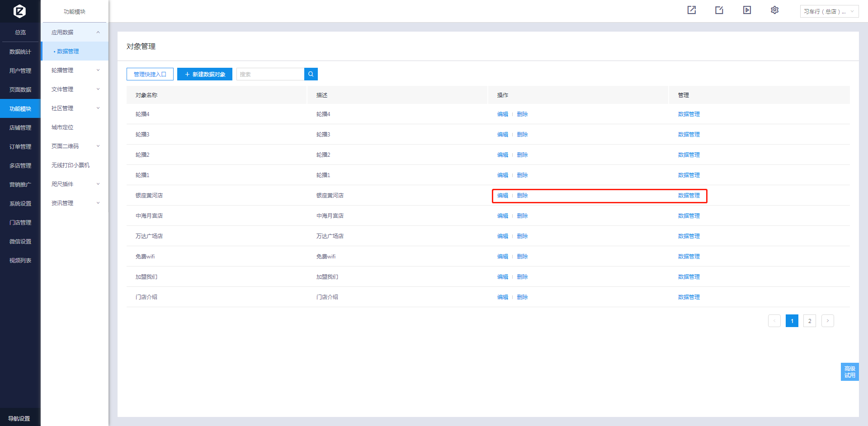Click the previous page left arrow
This screenshot has height=426, width=868.
[x=774, y=321]
